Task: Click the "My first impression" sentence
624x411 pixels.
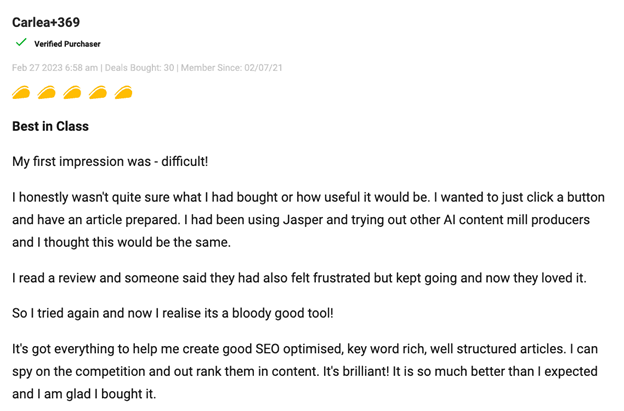Action: (x=110, y=161)
